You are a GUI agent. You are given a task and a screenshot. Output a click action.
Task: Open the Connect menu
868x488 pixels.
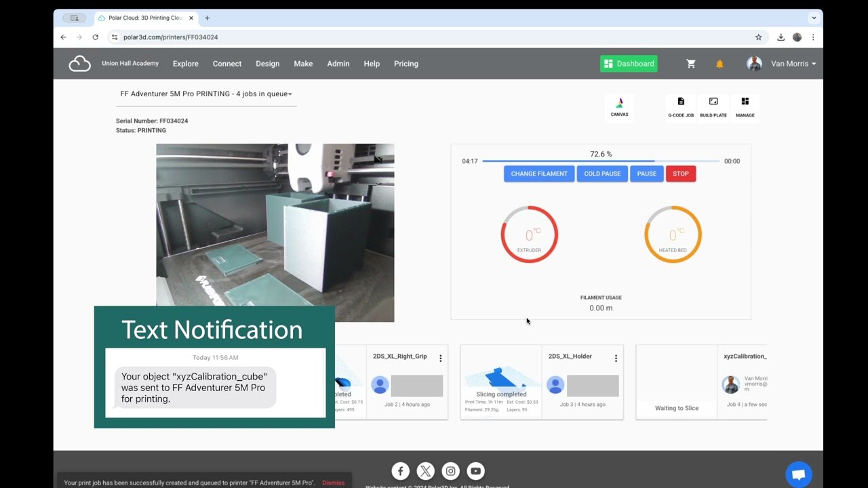pos(227,64)
